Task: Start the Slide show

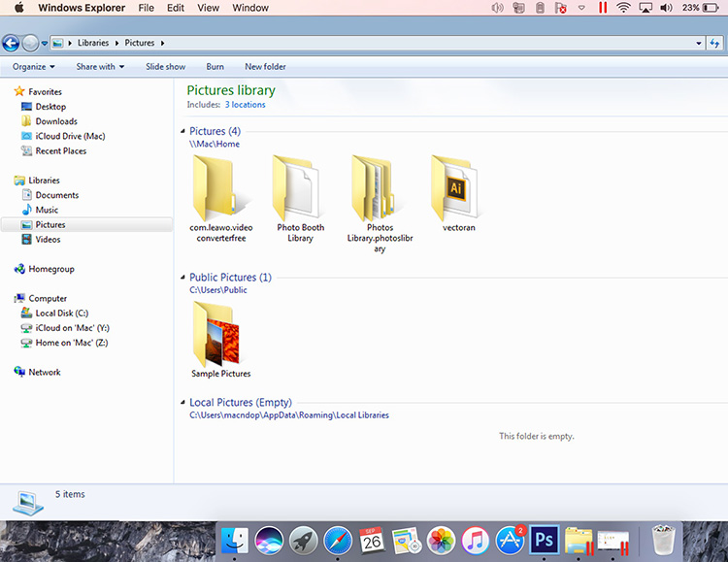Action: (165, 67)
